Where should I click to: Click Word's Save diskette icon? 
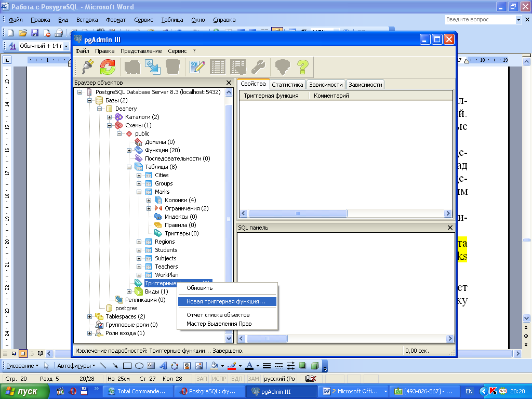pos(35,33)
